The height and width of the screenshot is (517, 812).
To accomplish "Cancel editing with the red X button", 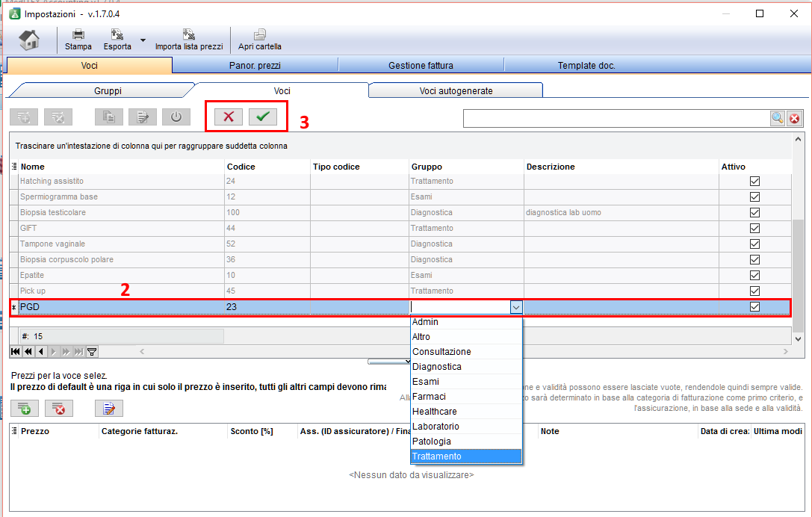I will 229,117.
